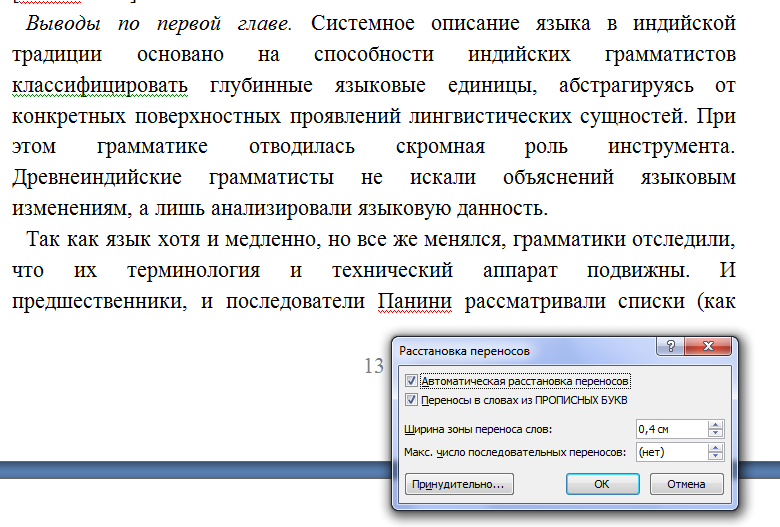Click the word 'инструмента.' in the document
The image size is (780, 527).
pos(672,147)
